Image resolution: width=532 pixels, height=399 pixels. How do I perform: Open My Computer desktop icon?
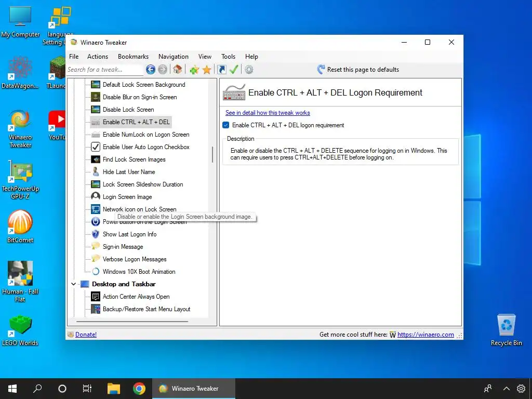click(20, 22)
